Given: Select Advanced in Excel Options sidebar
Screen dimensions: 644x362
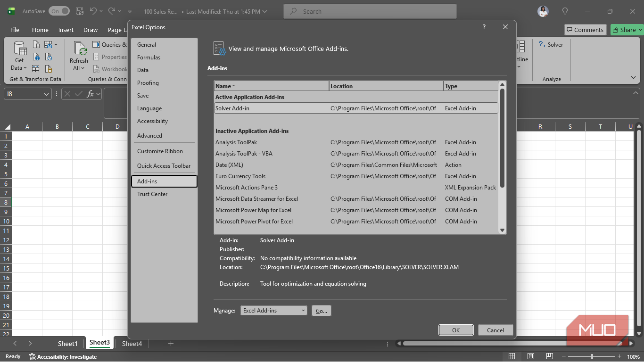Looking at the screenshot, I should [x=164, y=136].
